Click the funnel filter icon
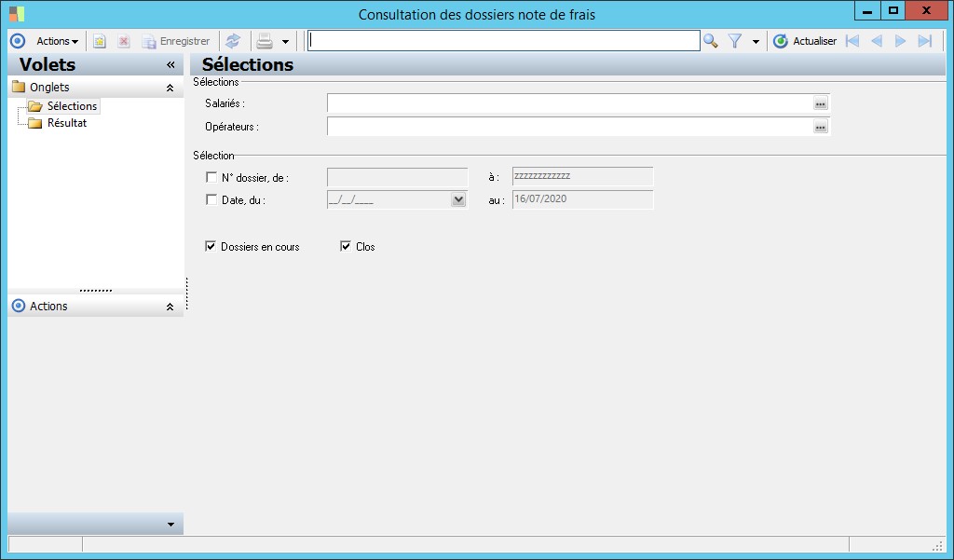 [x=735, y=41]
